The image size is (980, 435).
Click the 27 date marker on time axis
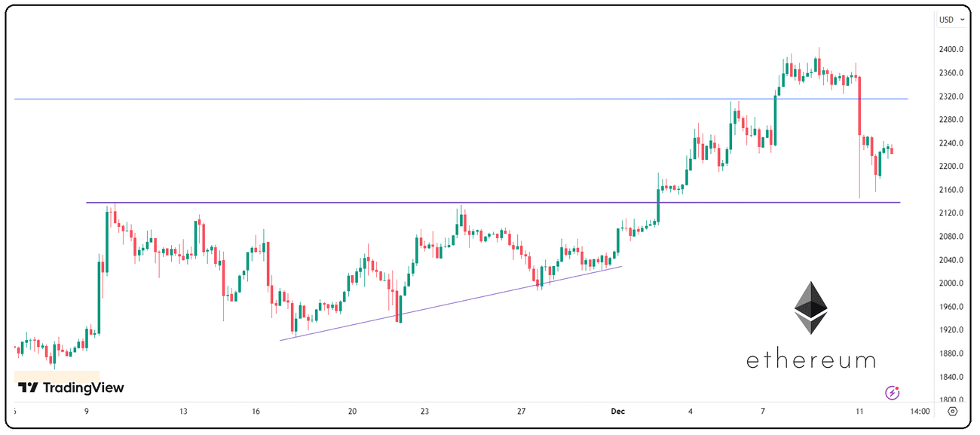coord(521,412)
